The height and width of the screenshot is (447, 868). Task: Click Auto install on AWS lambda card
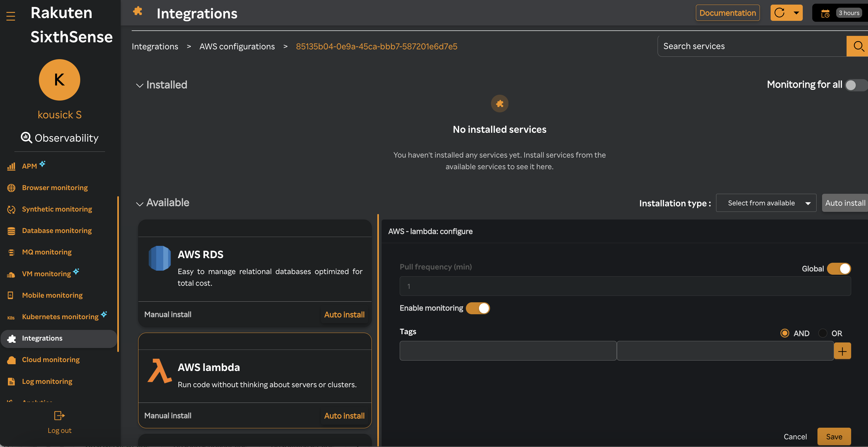[x=344, y=416]
